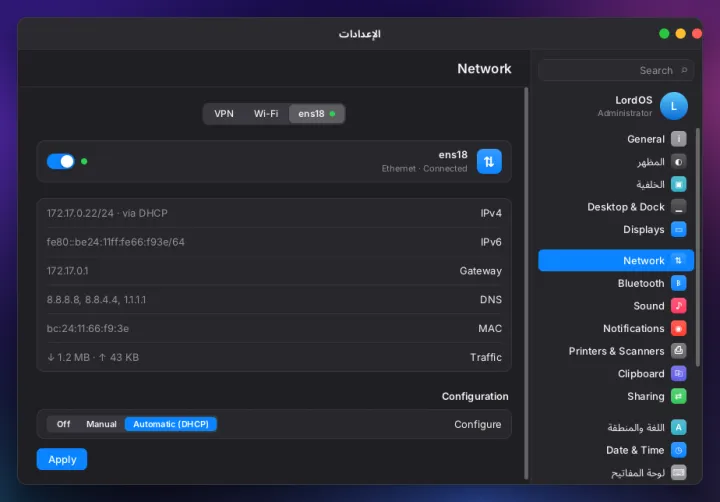Click the IPv4 address 172.17.0.22/24
The height and width of the screenshot is (502, 720).
pyautogui.click(x=80, y=213)
